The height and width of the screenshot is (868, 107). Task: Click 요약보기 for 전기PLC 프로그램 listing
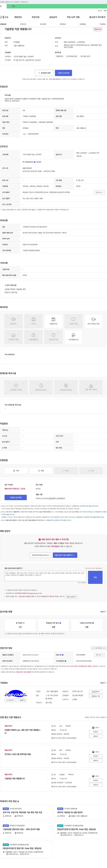96,756
